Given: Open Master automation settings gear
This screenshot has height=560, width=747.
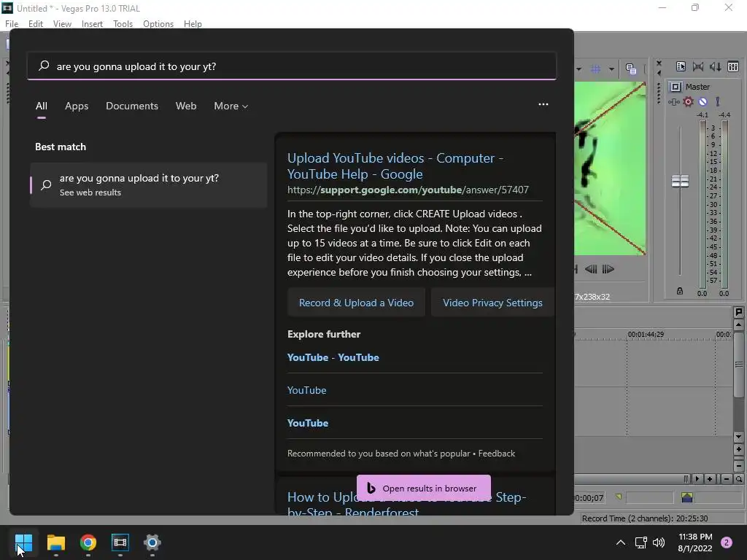Looking at the screenshot, I should click(688, 101).
